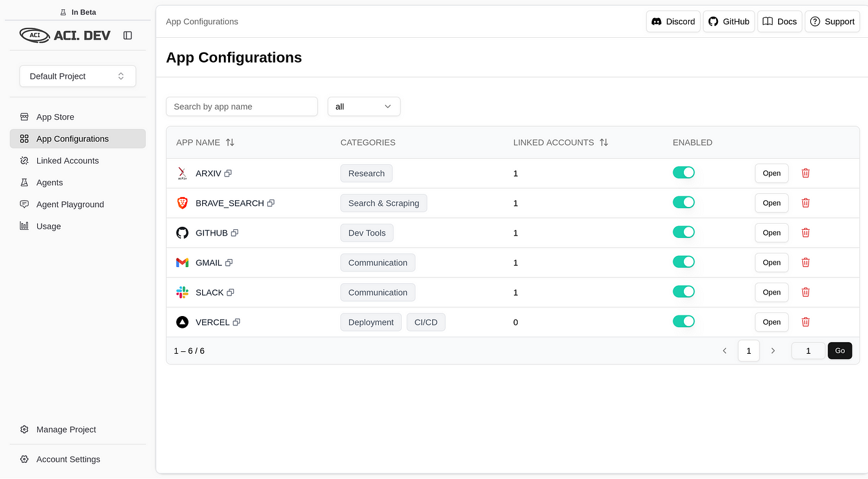Image resolution: width=868 pixels, height=479 pixels.
Task: Click the Gmail logo icon
Action: pyautogui.click(x=182, y=263)
